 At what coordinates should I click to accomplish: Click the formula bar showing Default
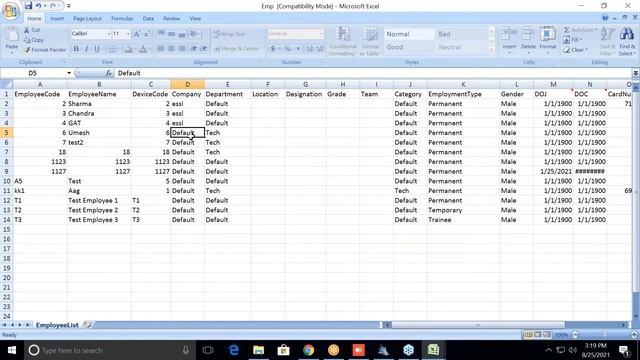pyautogui.click(x=373, y=73)
